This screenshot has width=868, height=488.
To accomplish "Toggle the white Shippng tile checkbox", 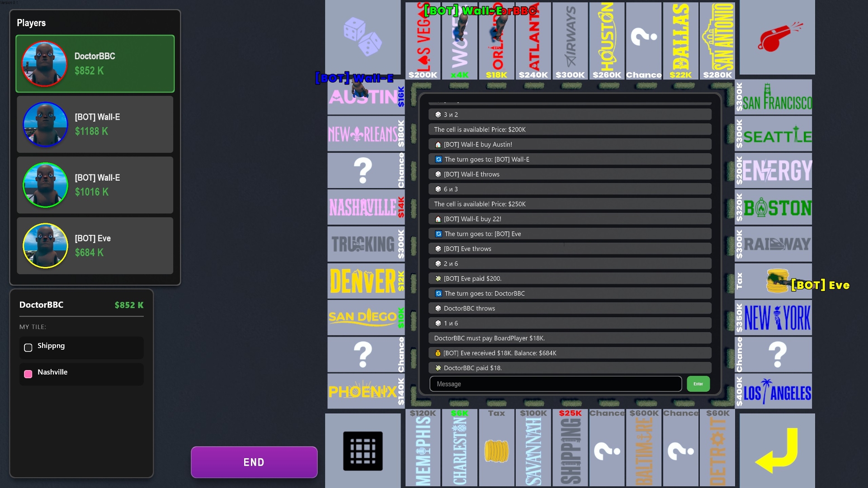I will pyautogui.click(x=28, y=347).
